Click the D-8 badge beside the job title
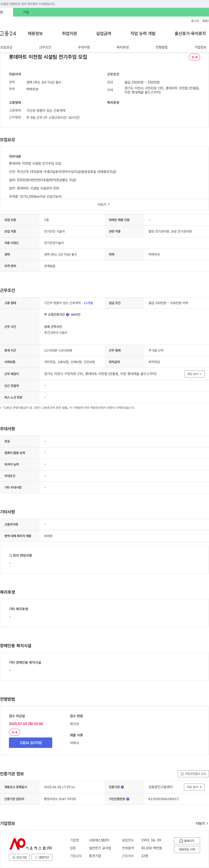Screen dimensions: 209x868 click(194, 57)
